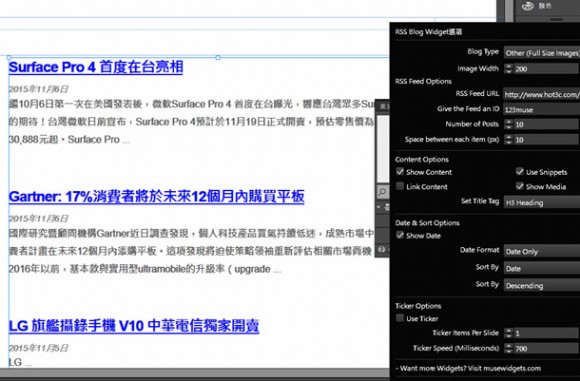Click the Ticker Speed stepper arrows

509,348
